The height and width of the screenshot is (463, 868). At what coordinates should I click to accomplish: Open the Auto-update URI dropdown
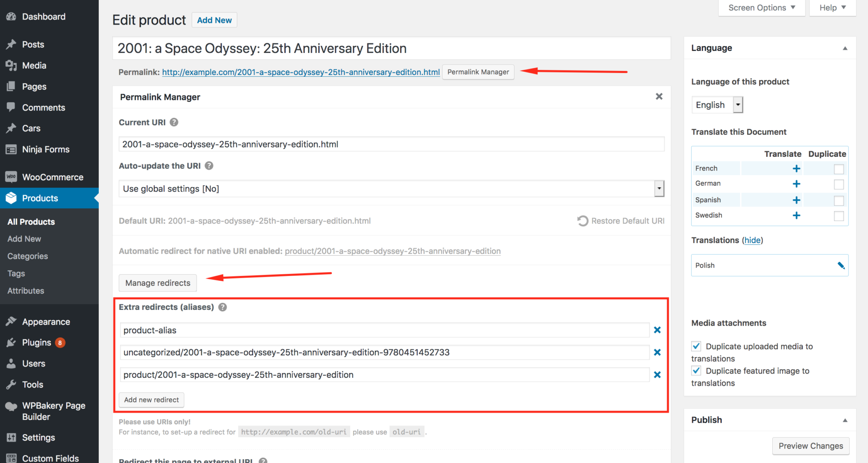point(391,189)
